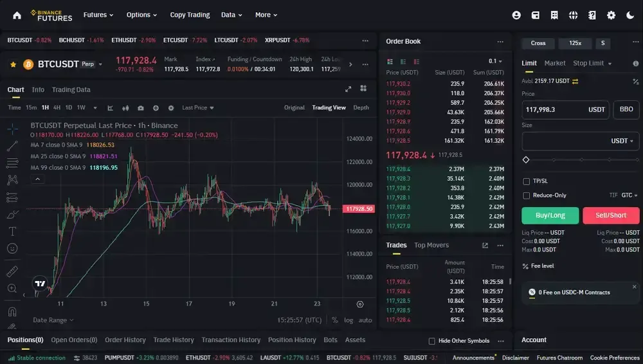
Task: Open the Position History tab
Action: tap(292, 340)
